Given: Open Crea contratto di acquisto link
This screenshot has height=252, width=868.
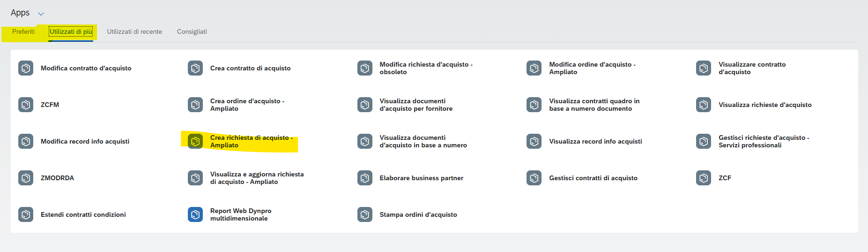Looking at the screenshot, I should 251,68.
